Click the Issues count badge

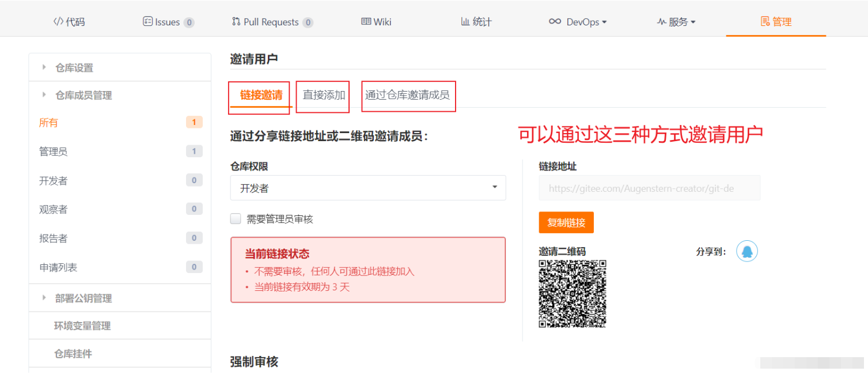pyautogui.click(x=189, y=22)
